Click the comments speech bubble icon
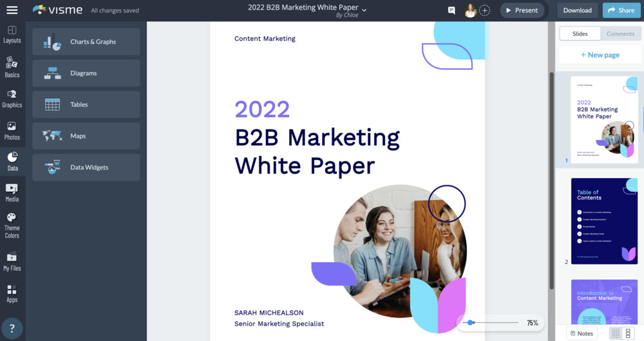Screen dimensions: 644x341 [451, 10]
